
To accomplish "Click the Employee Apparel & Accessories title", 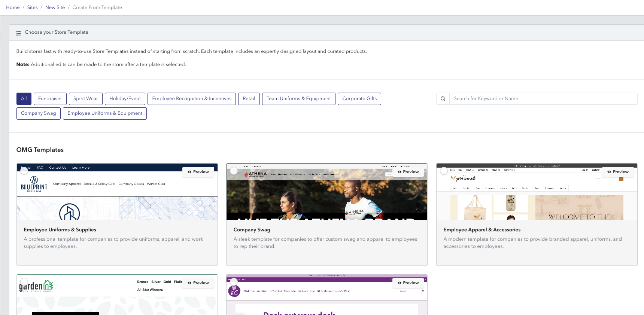I will (482, 230).
